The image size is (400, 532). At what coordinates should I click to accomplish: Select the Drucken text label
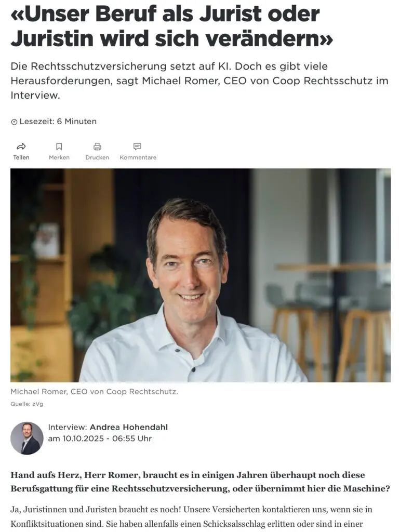97,157
